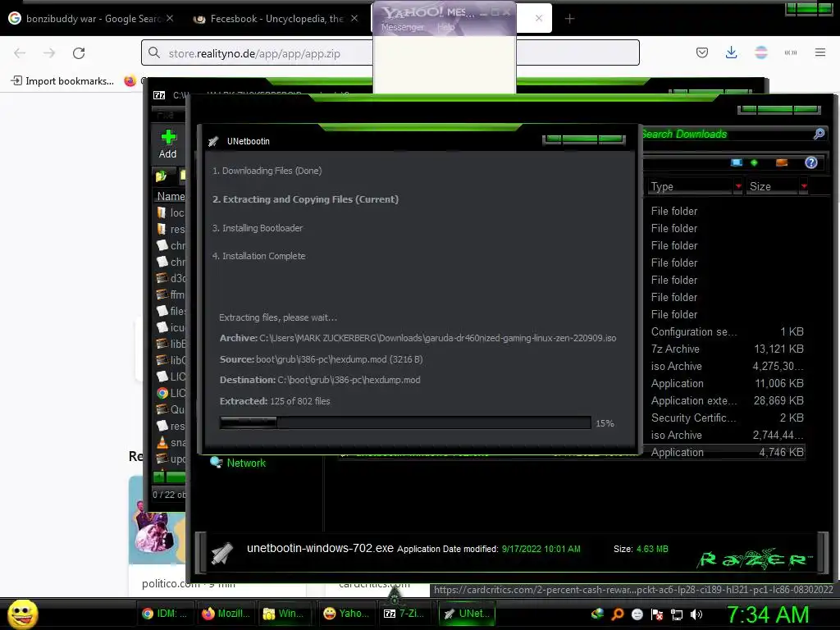Go forward in Firefox history
This screenshot has height=630, width=840.
click(49, 53)
